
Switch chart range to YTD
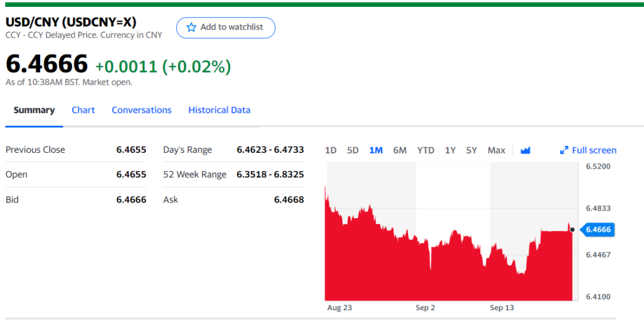[426, 150]
